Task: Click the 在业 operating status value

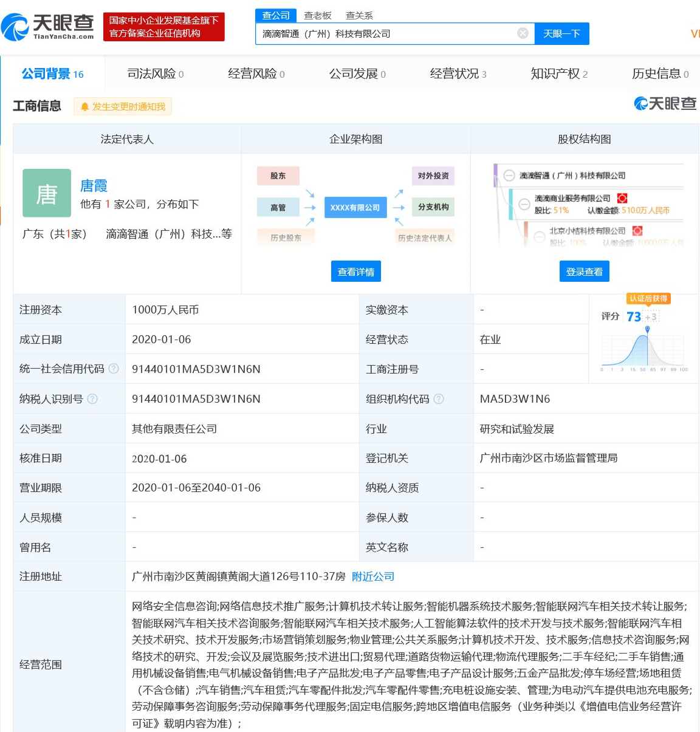Action: pos(490,340)
